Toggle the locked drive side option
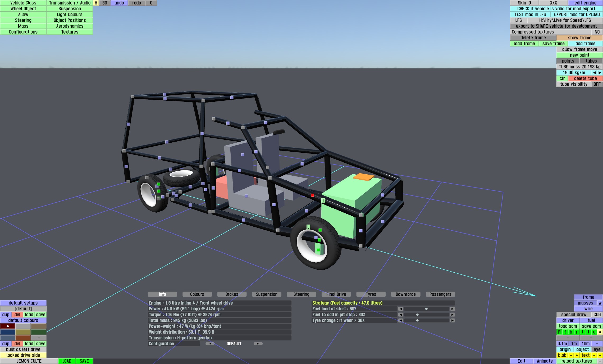 pyautogui.click(x=23, y=355)
